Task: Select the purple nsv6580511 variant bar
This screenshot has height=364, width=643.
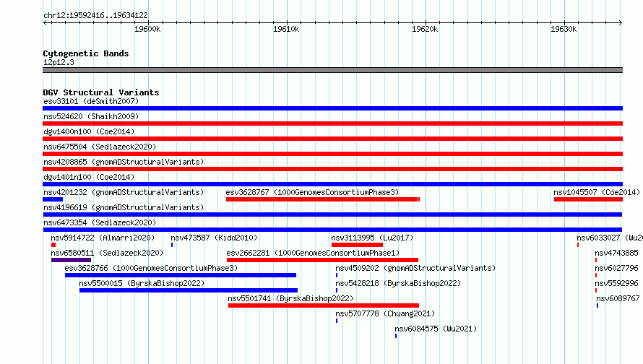Action: tap(71, 260)
